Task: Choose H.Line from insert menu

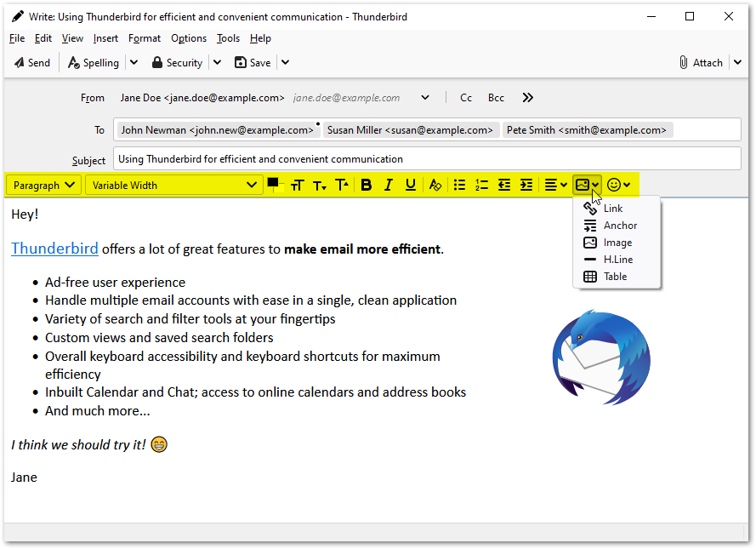Action: tap(617, 260)
